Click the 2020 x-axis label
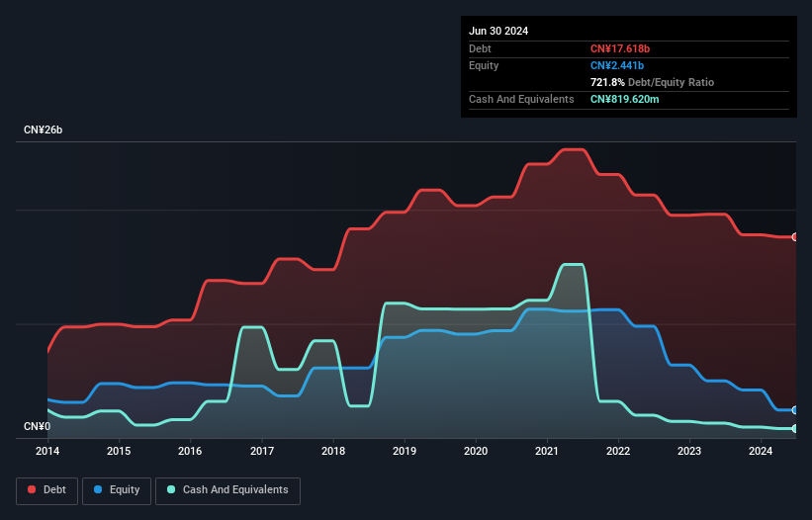The width and height of the screenshot is (812, 520). (476, 451)
